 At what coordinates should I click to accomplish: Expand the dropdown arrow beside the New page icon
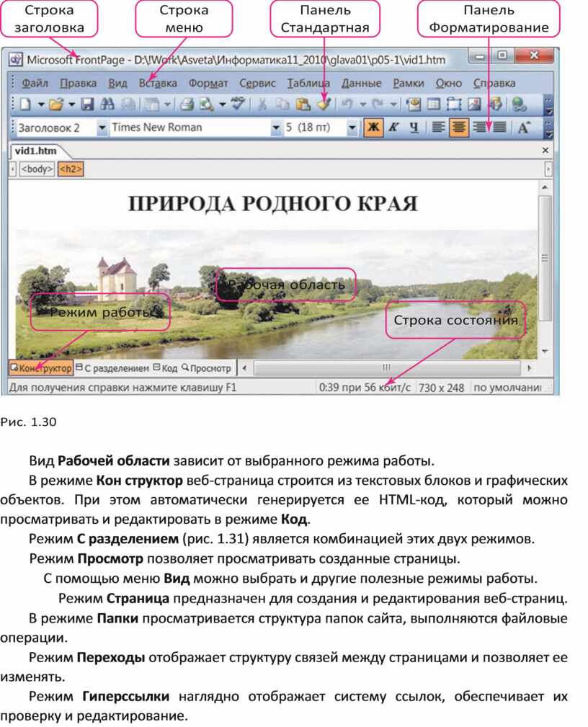click(x=41, y=104)
